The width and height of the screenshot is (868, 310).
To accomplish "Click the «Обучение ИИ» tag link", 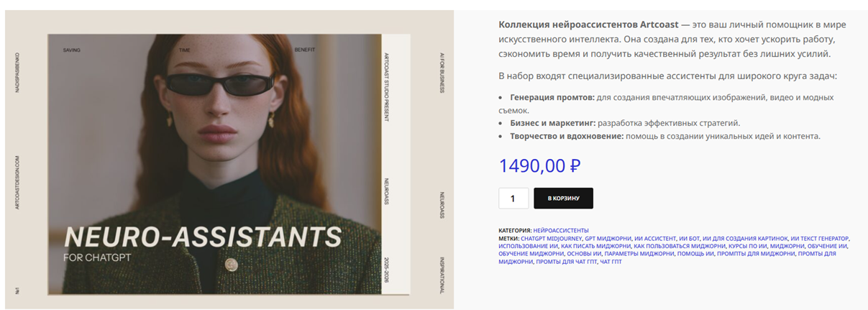I will (x=827, y=246).
